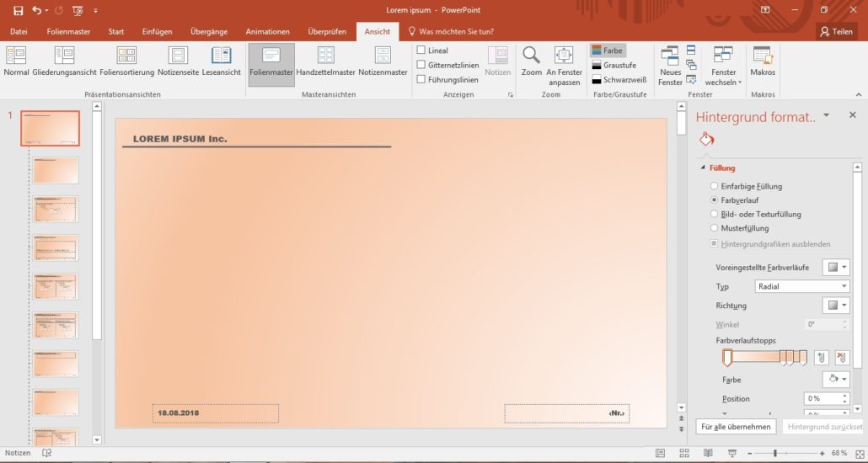Viewport: 868px width, 463px height.
Task: Zoom in with plus button
Action: pyautogui.click(x=822, y=453)
